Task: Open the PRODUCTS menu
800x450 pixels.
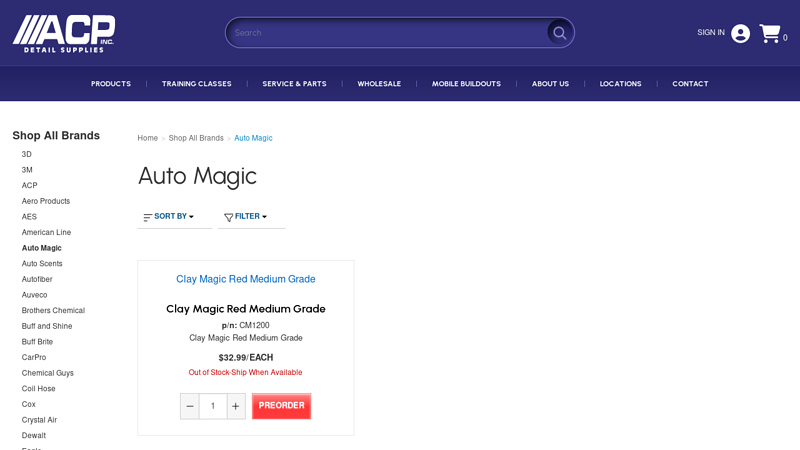Action: 111,84
